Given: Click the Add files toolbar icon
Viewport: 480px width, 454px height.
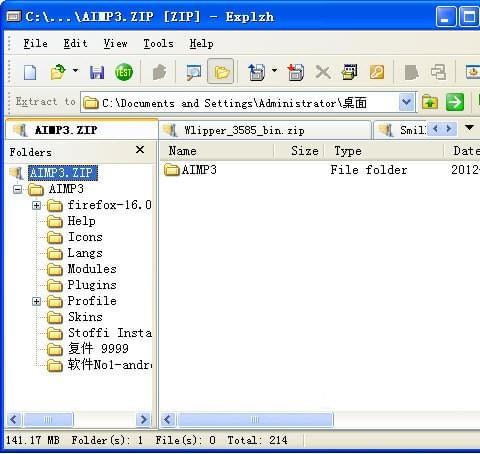Looking at the screenshot, I should point(296,72).
